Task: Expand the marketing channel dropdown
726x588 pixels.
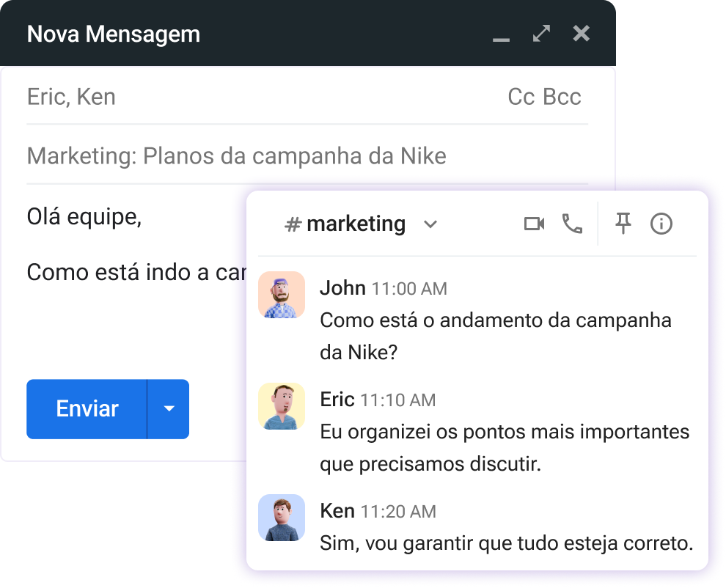Action: 430,224
